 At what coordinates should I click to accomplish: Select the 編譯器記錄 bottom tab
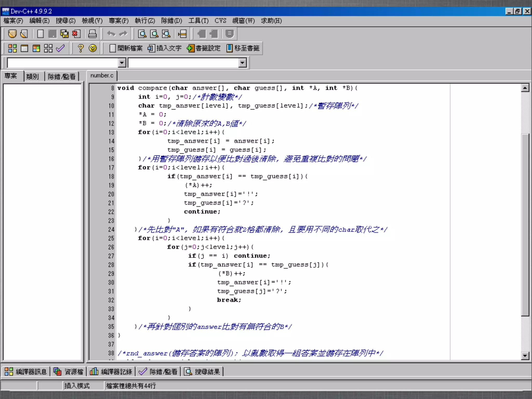tap(111, 372)
